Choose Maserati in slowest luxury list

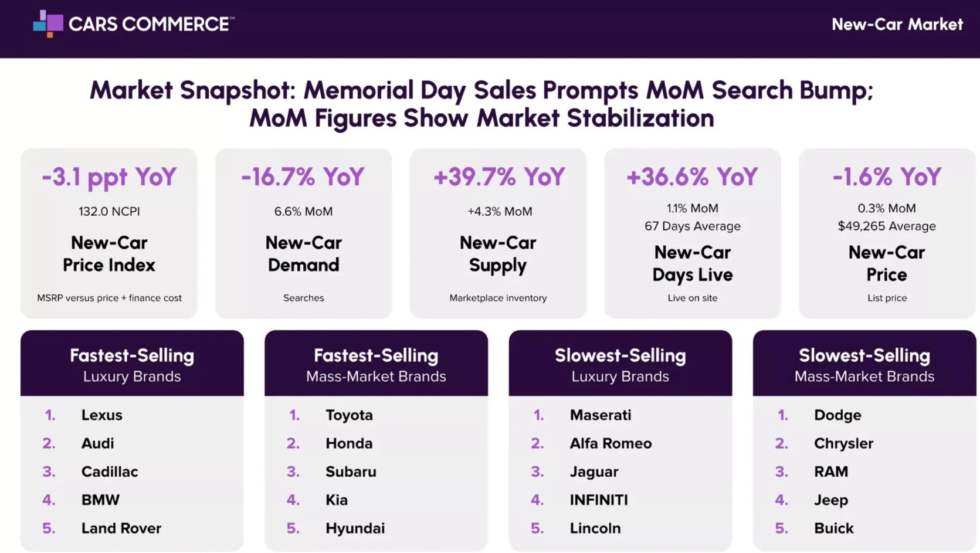point(601,415)
